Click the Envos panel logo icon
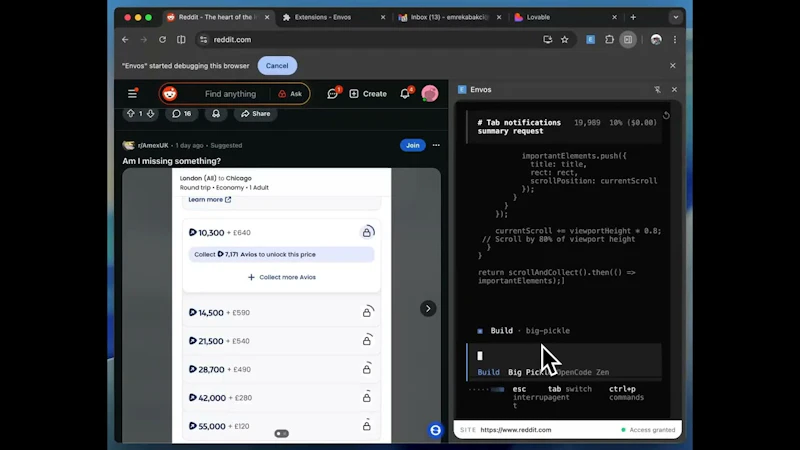 pos(462,89)
